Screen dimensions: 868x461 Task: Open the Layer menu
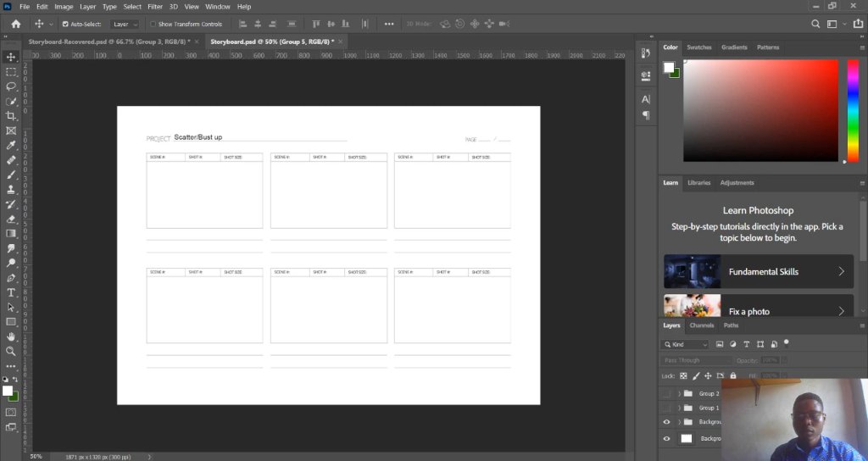click(x=87, y=7)
